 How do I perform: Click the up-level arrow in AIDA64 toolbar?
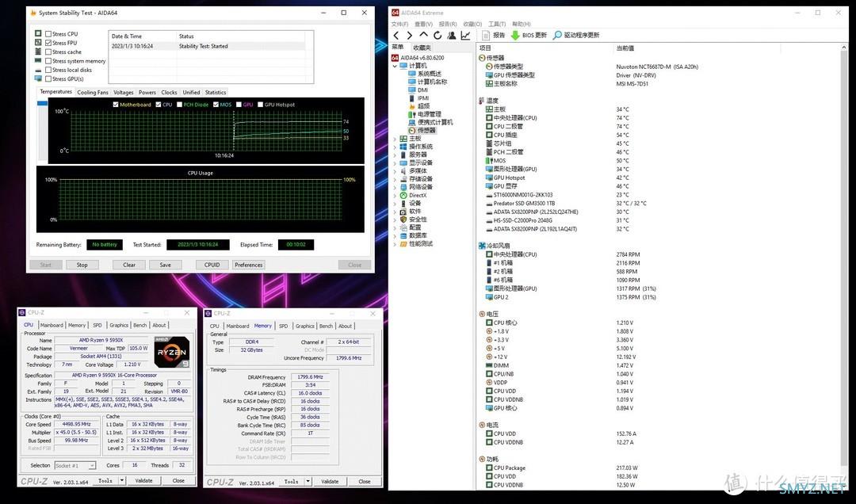[x=423, y=36]
